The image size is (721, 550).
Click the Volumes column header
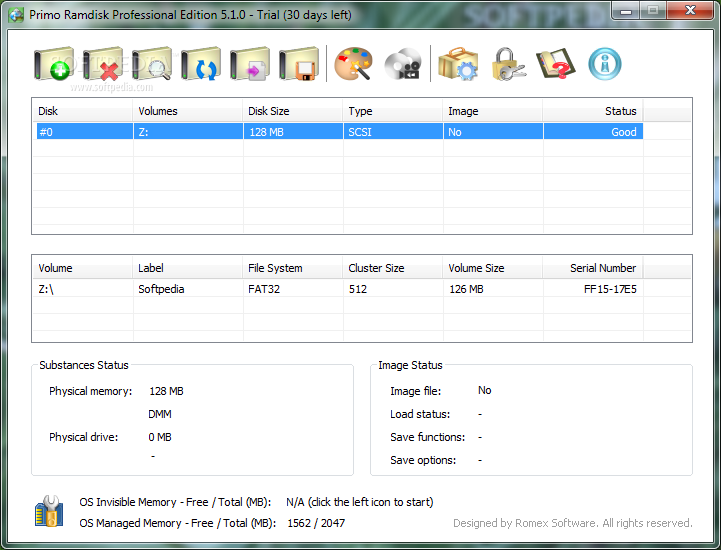click(x=188, y=111)
